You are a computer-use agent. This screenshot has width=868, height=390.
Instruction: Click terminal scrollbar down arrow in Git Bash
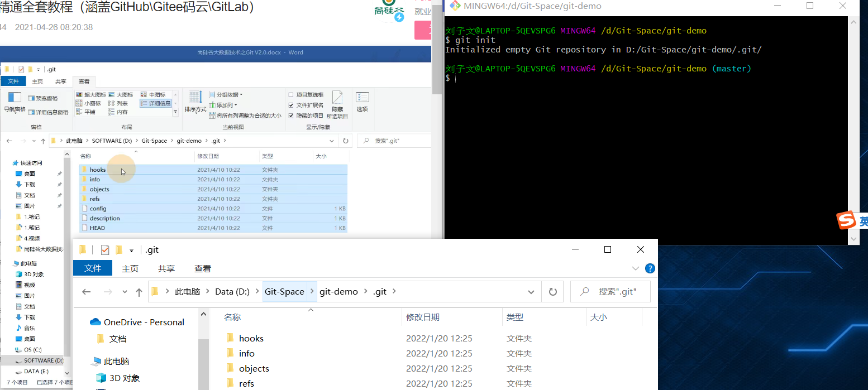click(x=853, y=238)
